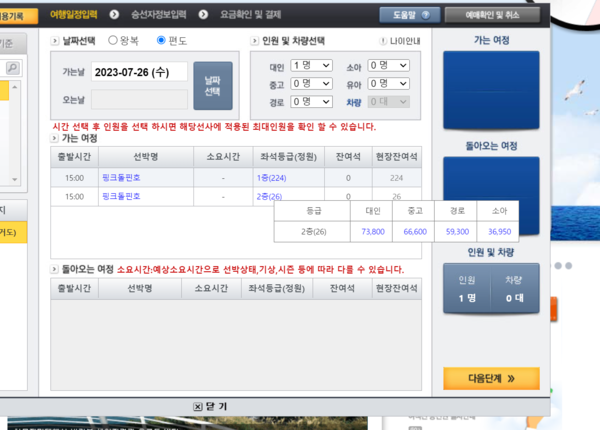Viewport: 600px width, 430px height.
Task: Click the 경로 fare 59,300
Action: pos(457,231)
